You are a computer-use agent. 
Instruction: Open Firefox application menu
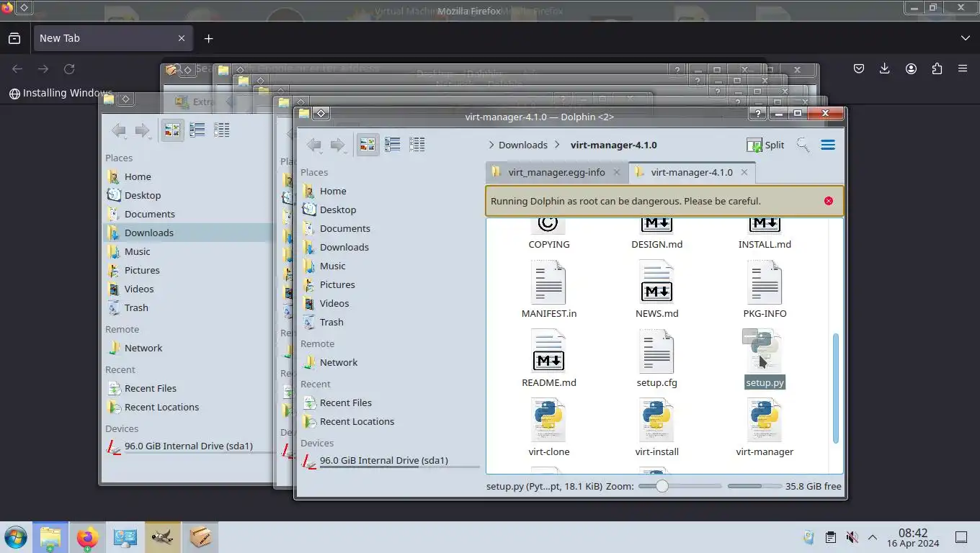click(x=963, y=69)
